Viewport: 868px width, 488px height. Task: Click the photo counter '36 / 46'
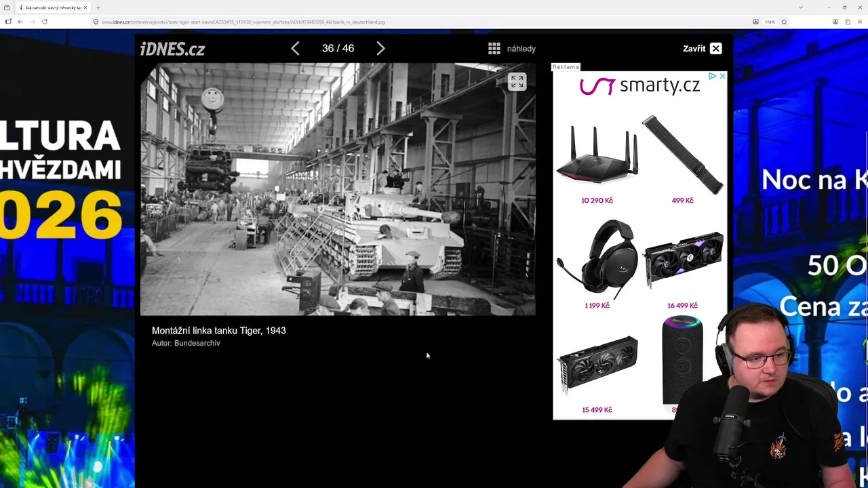click(x=338, y=48)
